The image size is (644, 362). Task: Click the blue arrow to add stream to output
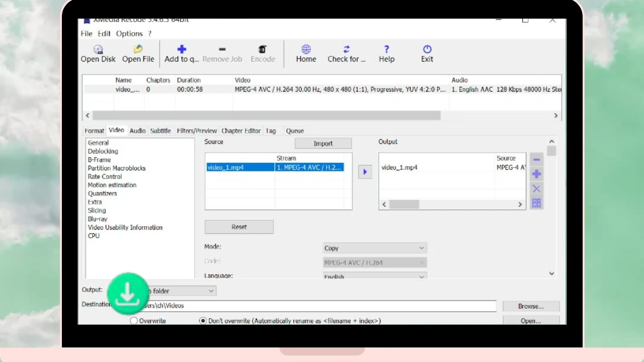coord(365,172)
